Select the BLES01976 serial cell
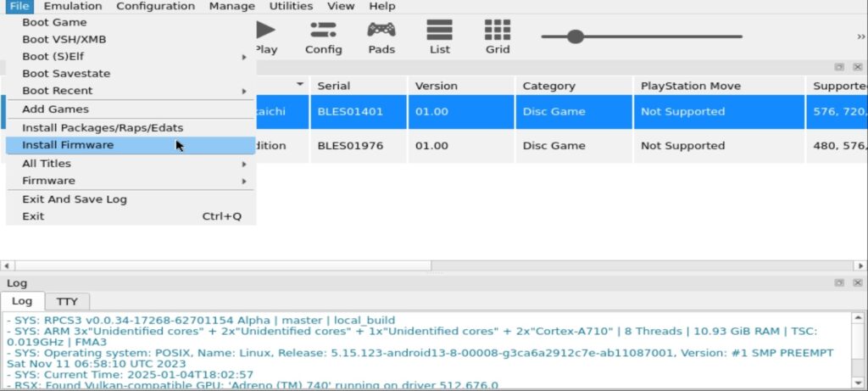868x391 pixels. pos(359,146)
